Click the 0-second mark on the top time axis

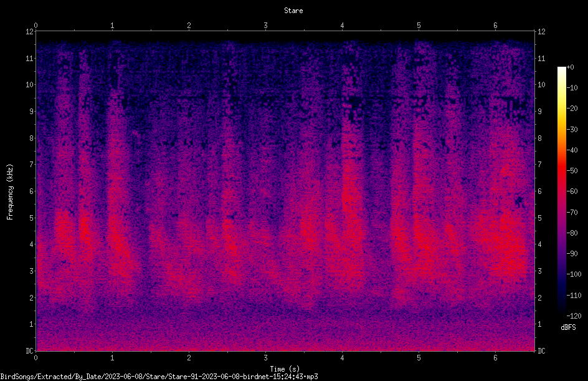click(x=36, y=26)
